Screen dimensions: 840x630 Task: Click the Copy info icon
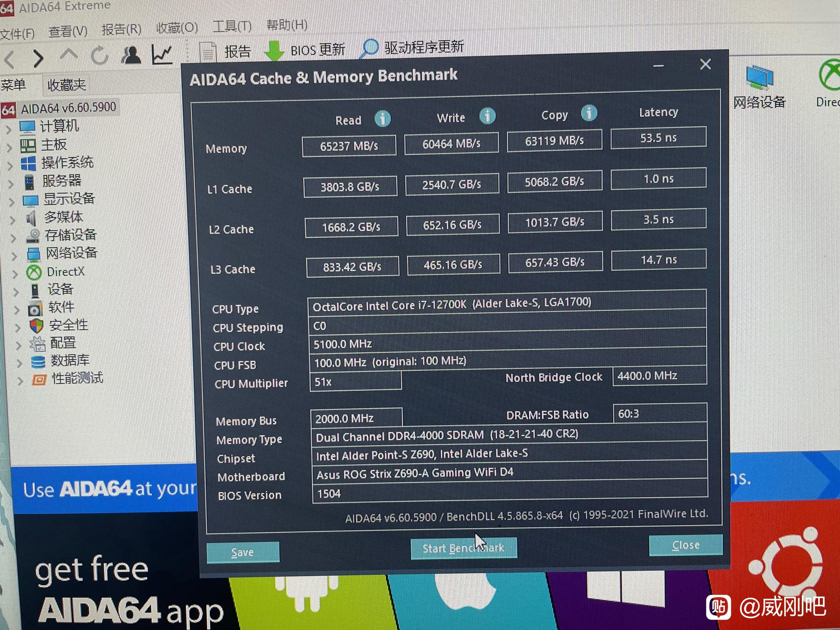tap(589, 113)
